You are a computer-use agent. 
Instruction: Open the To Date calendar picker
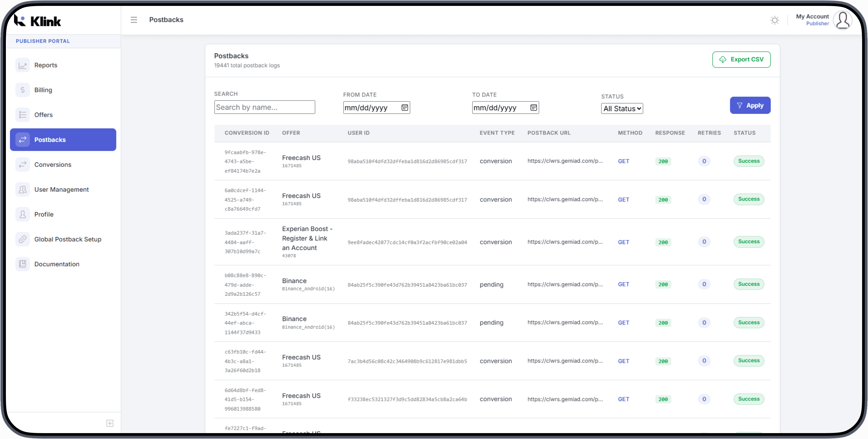coord(534,107)
